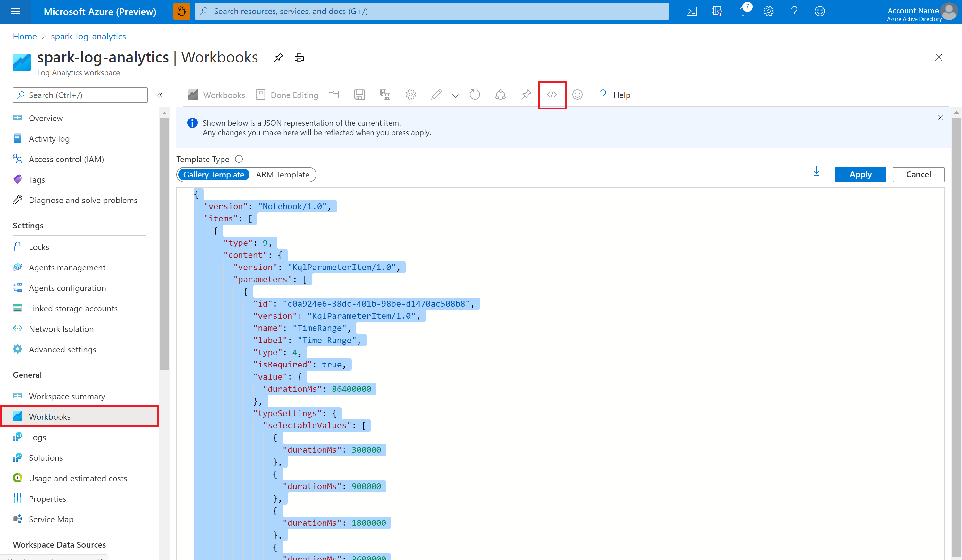Viewport: 962px width, 560px height.
Task: Toggle the collapse sidebar arrow
Action: coord(159,95)
